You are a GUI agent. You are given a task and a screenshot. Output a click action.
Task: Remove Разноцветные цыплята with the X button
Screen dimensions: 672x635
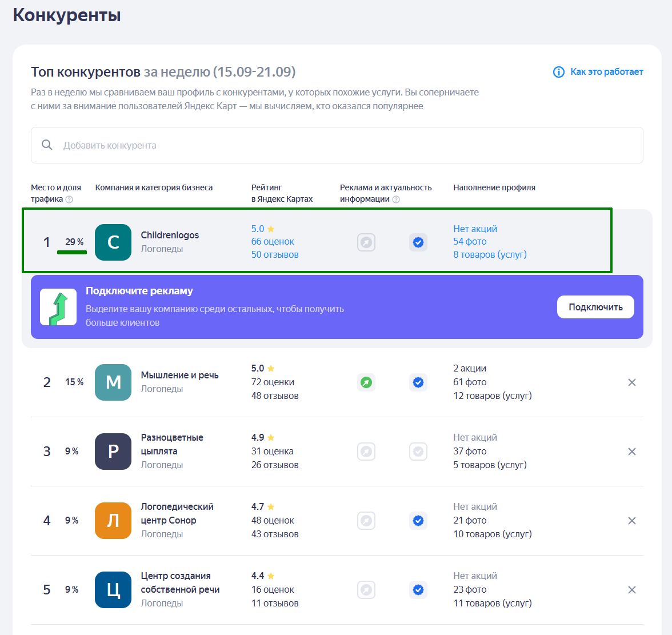[632, 452]
